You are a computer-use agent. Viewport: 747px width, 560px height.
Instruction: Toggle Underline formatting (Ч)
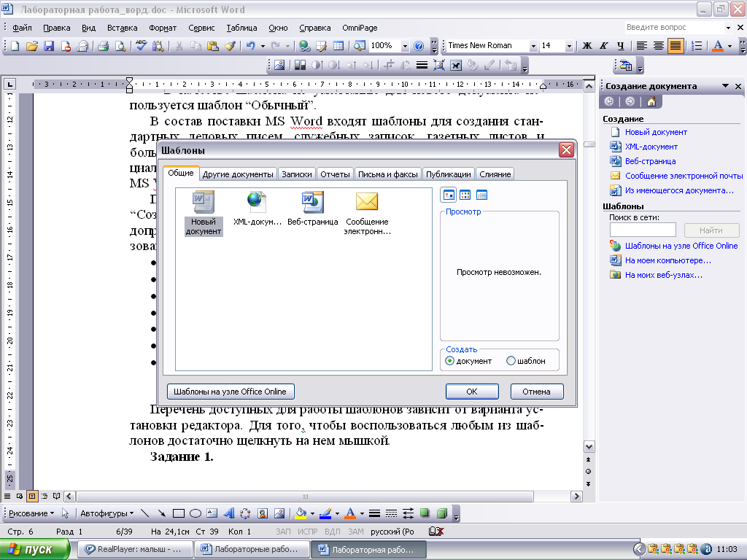pos(620,46)
